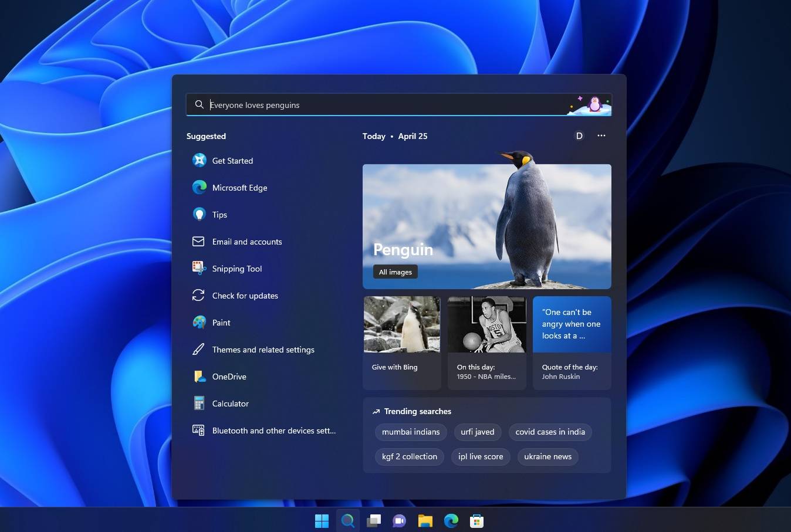Open the account menu via the D avatar

point(579,135)
